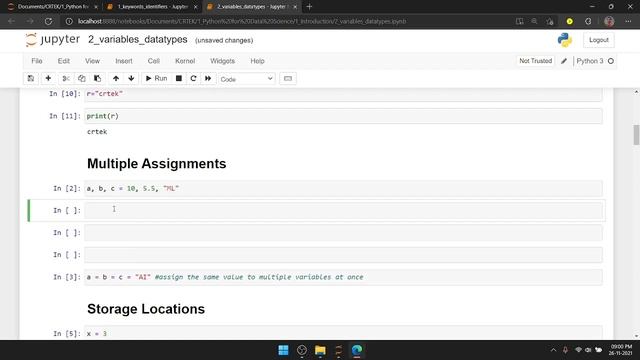The image size is (640, 360).
Task: Click the crtek output text
Action: point(97,132)
